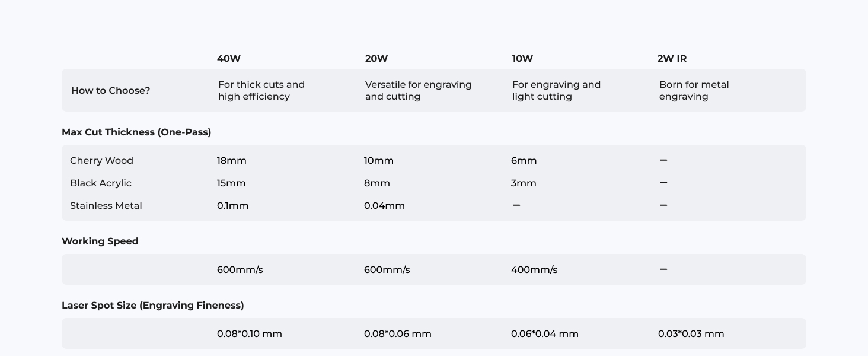Click the 10W column header

pyautogui.click(x=522, y=59)
